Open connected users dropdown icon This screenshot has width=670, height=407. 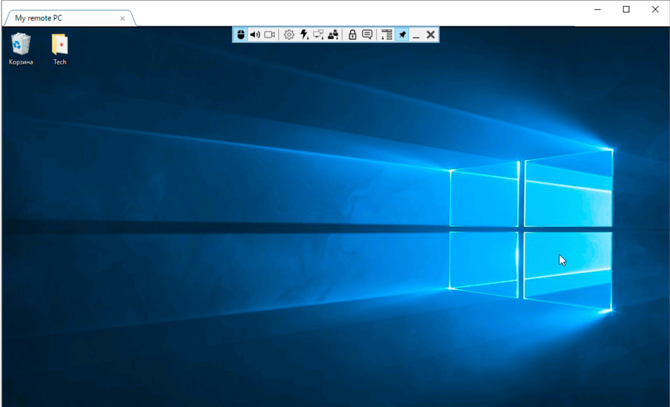click(x=333, y=35)
